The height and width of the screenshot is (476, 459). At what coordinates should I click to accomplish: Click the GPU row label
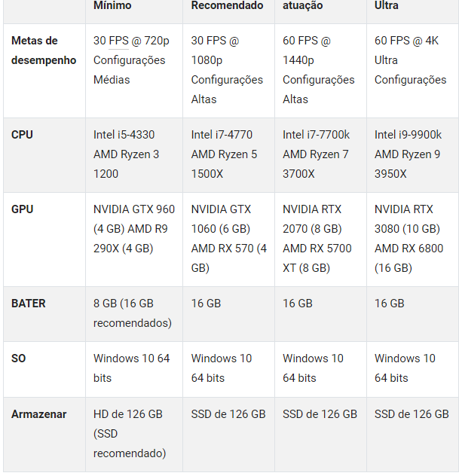pos(23,209)
